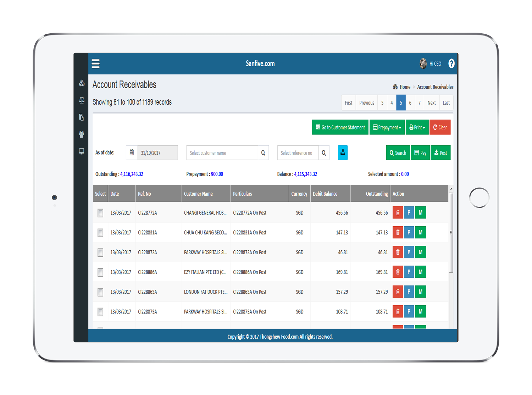Click the green Search button
532x395 pixels.
click(x=398, y=153)
